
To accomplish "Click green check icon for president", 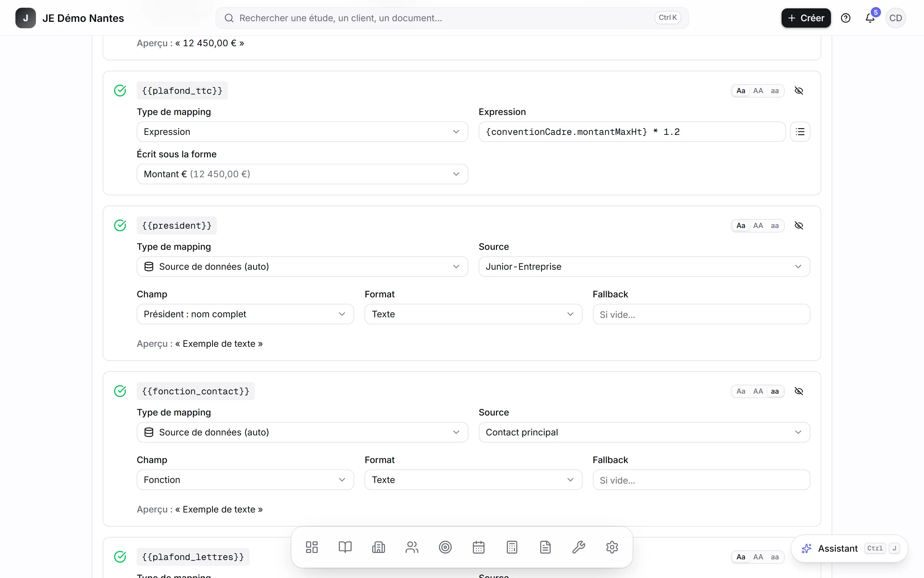I will (120, 225).
